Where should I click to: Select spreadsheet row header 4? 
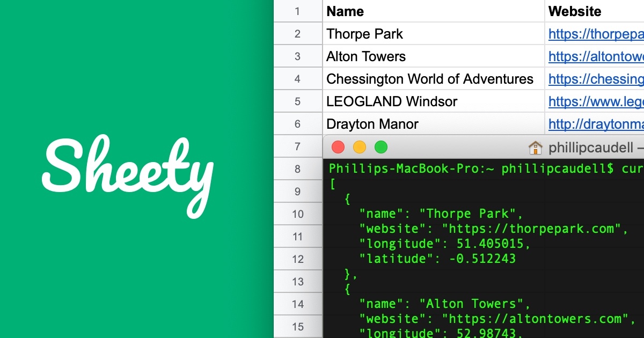298,79
